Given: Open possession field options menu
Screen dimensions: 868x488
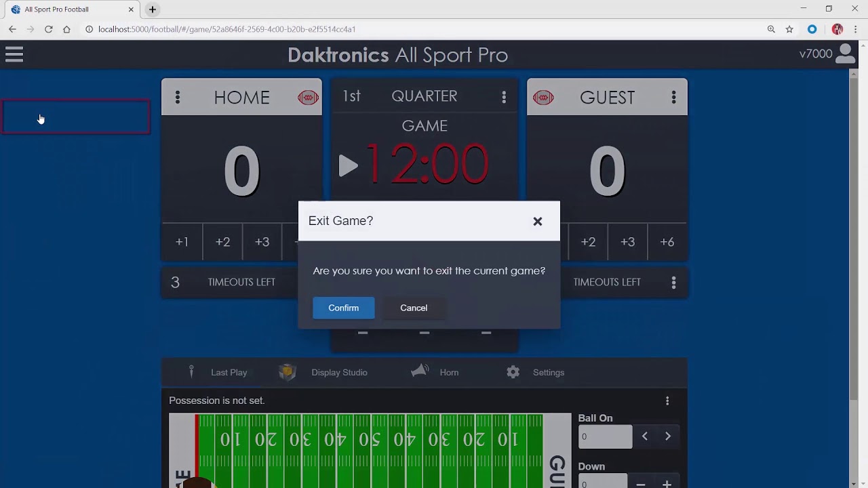Looking at the screenshot, I should point(667,401).
